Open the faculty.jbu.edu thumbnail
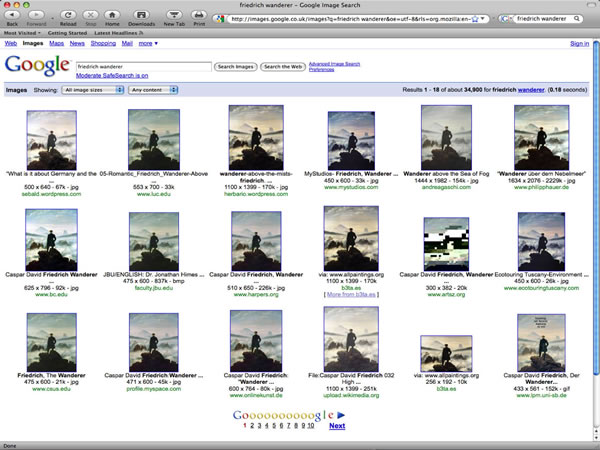Screen dimensions: 600x450 154,241
